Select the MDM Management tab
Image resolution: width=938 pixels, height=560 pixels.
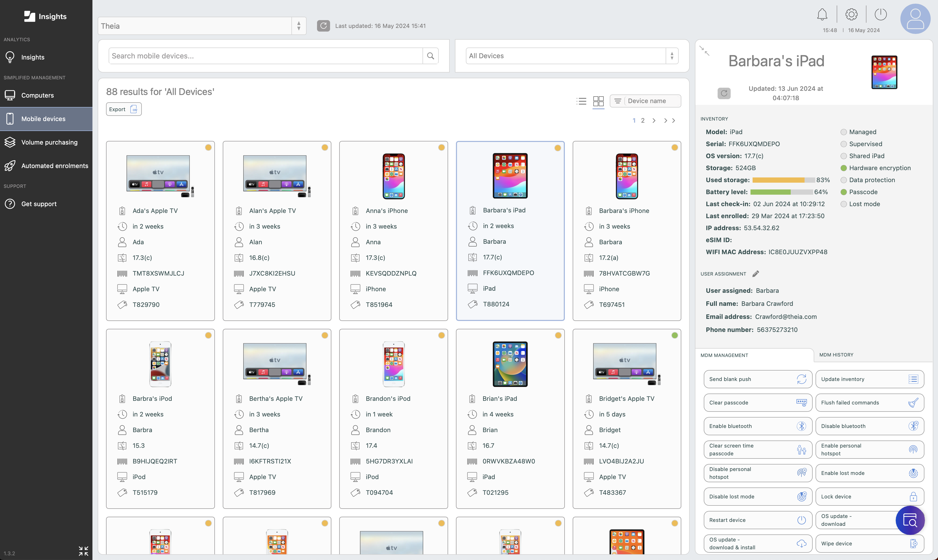coord(724,355)
